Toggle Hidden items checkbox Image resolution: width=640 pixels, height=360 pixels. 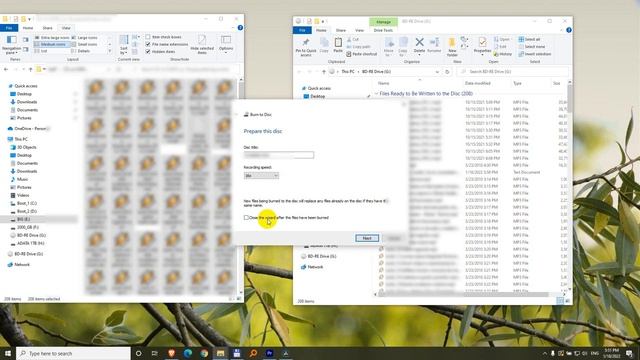coord(148,52)
